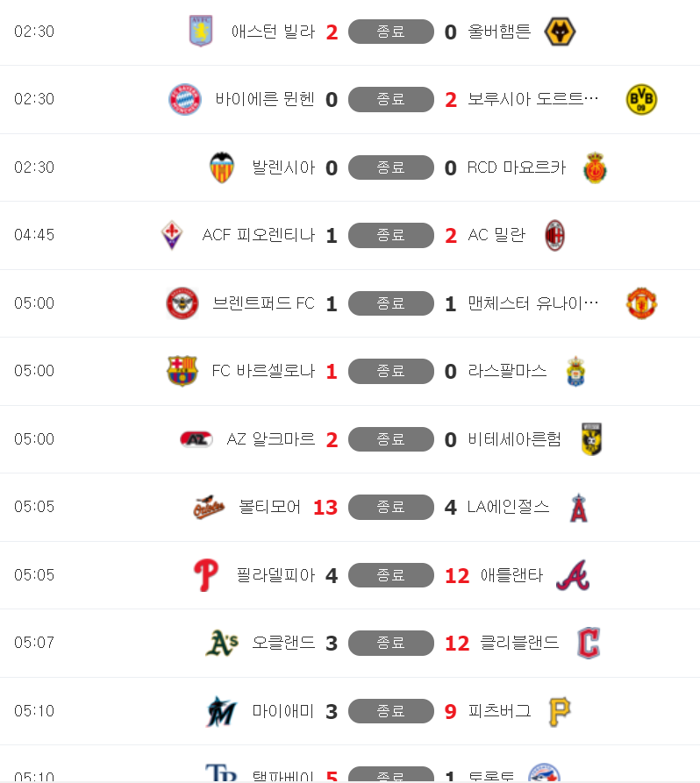Open the FC Barcelona crest

click(x=182, y=371)
